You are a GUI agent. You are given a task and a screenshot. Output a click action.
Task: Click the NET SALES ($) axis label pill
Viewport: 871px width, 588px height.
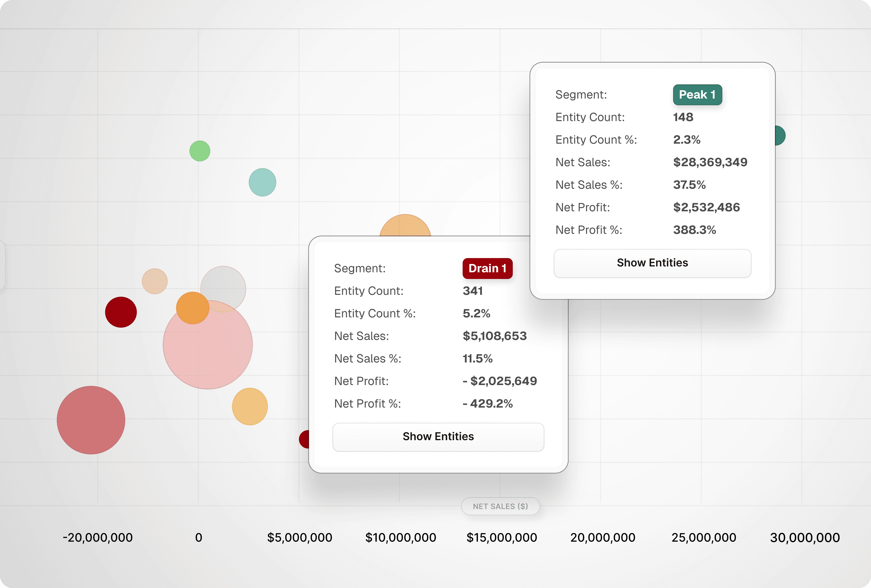point(500,506)
